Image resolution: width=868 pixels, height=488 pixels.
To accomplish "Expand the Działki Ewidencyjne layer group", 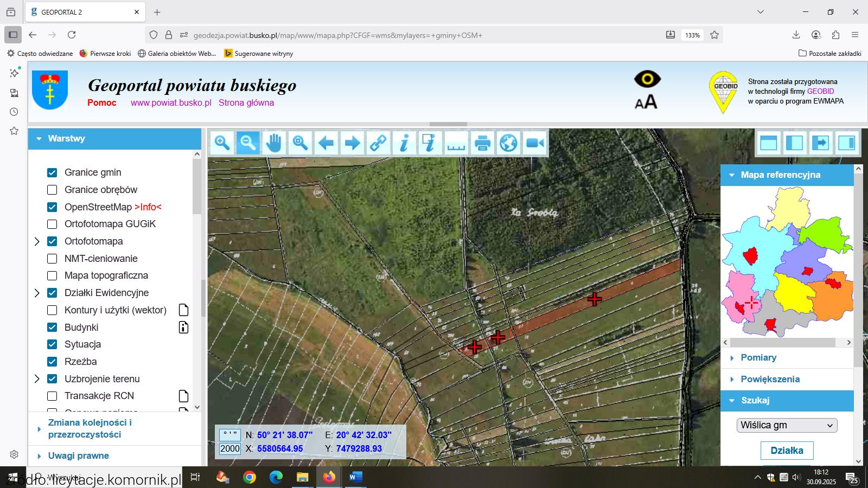I will (x=37, y=293).
